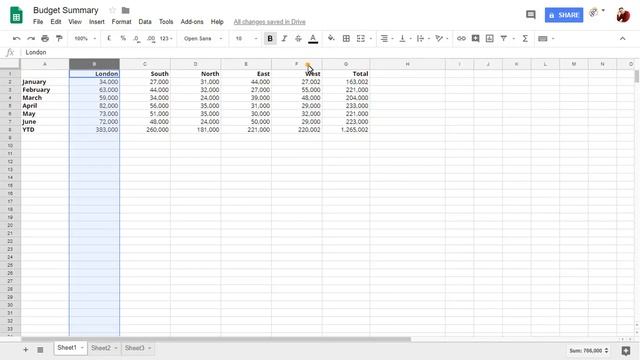Click the Explore button
Image resolution: width=640 pixels, height=360 pixels.
pos(626,351)
